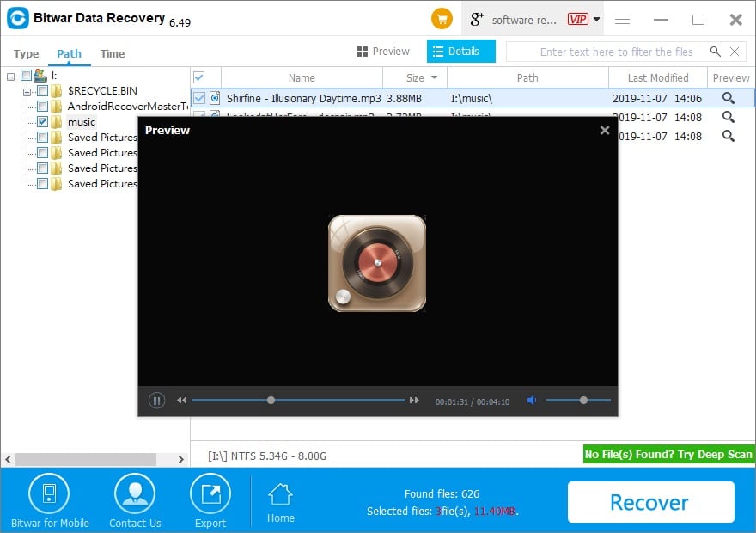Click the volume slider handle

pos(583,401)
